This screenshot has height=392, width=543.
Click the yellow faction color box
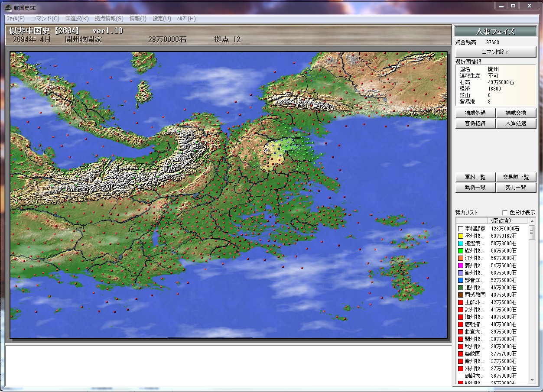click(461, 236)
